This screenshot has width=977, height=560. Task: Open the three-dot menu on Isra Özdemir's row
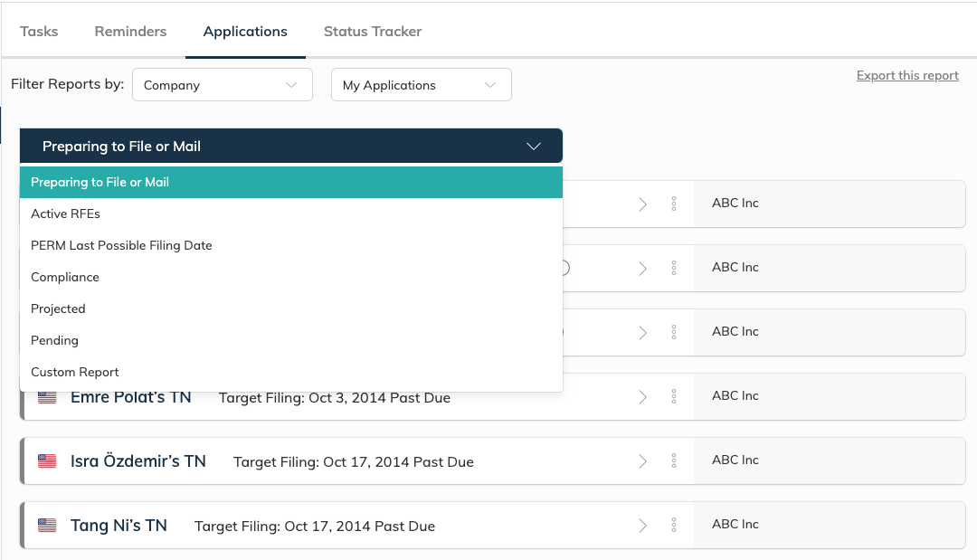click(674, 460)
